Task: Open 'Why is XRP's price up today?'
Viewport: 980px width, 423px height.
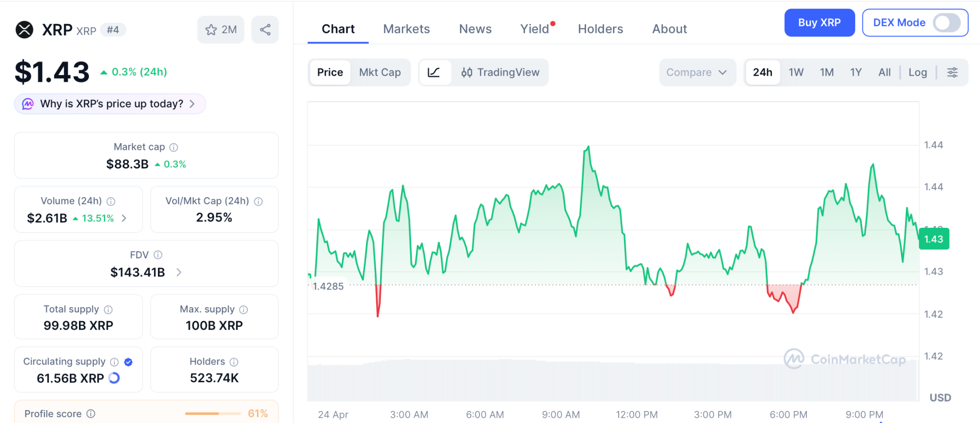Action: point(111,104)
